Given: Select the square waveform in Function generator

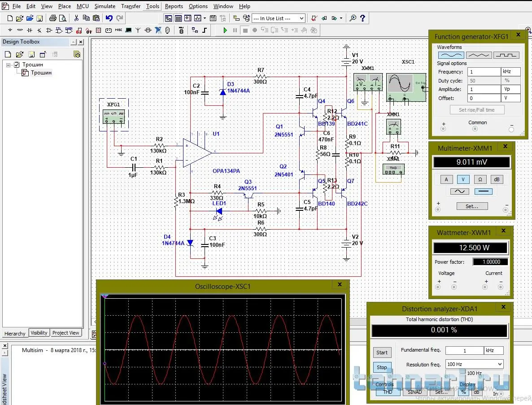Looking at the screenshot, I should (506, 55).
